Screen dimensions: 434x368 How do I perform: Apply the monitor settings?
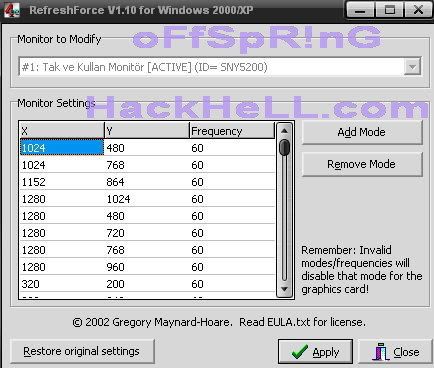(x=315, y=352)
